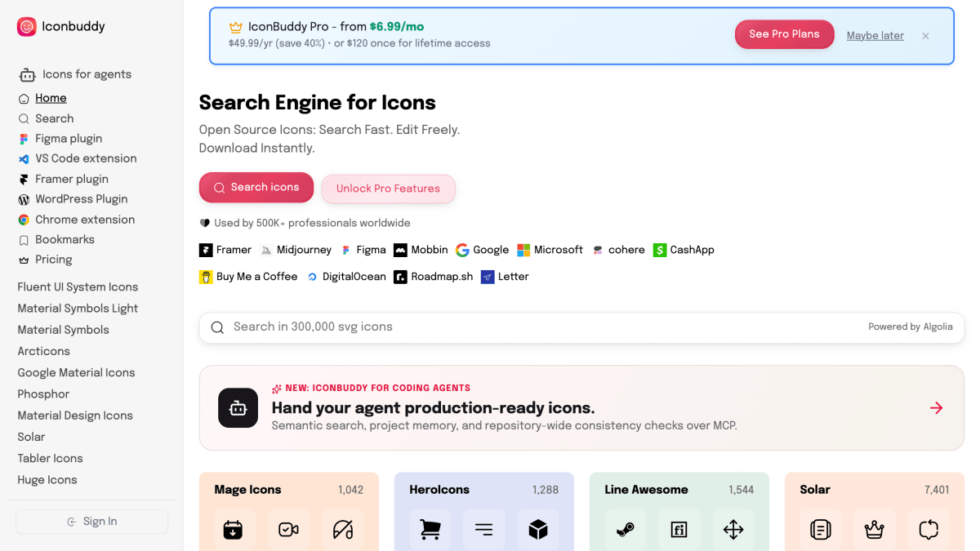This screenshot has width=980, height=551.
Task: Open Search in the sidebar
Action: (x=54, y=118)
